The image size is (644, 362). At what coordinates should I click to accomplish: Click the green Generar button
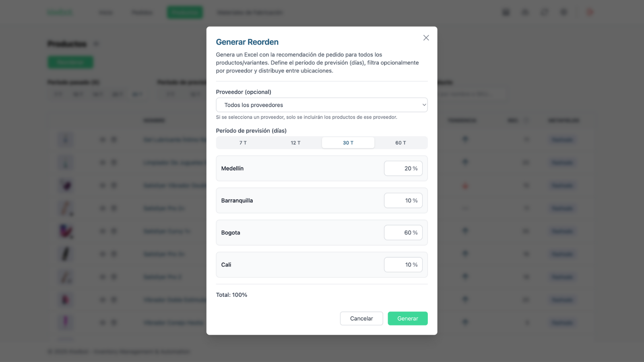click(x=408, y=319)
